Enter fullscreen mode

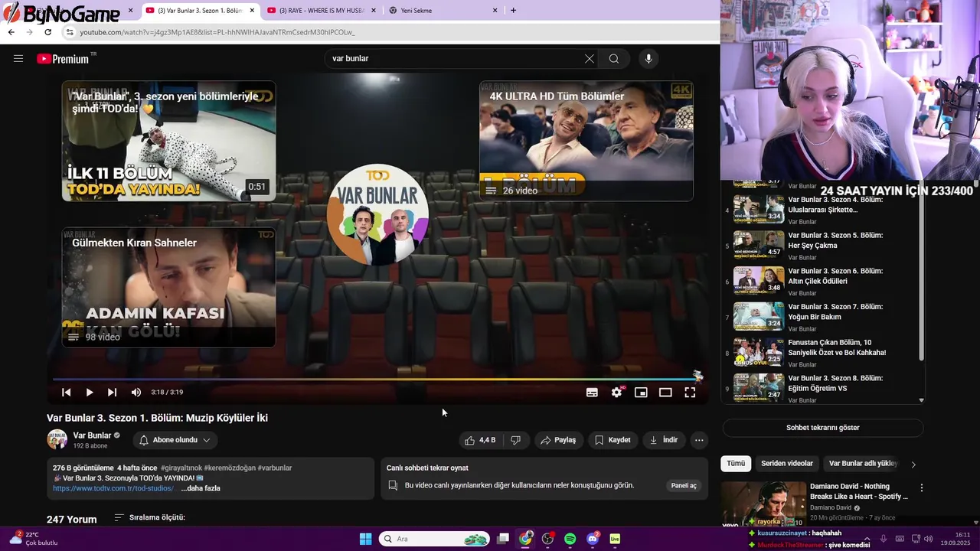click(690, 393)
